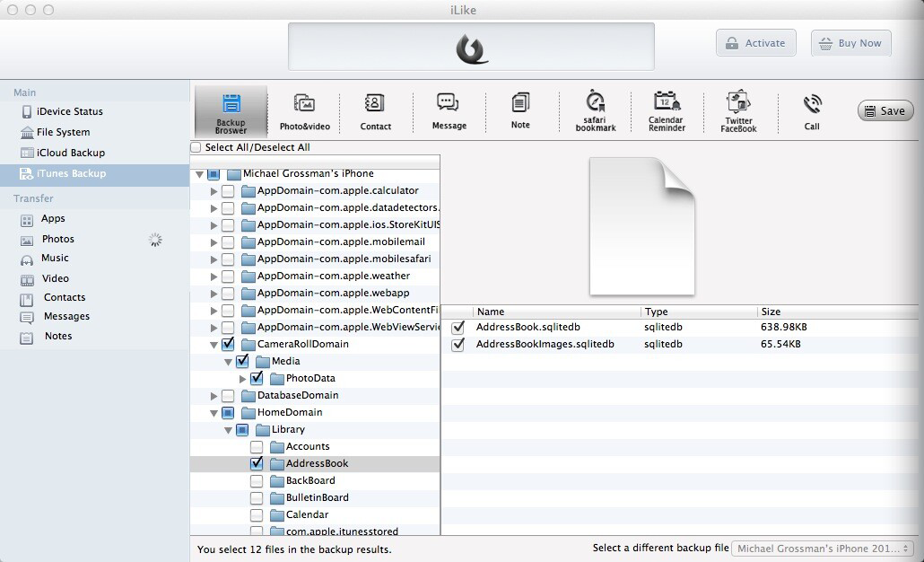The height and width of the screenshot is (562, 924).
Task: Uncheck the CameraRollDomain checkbox
Action: click(228, 344)
